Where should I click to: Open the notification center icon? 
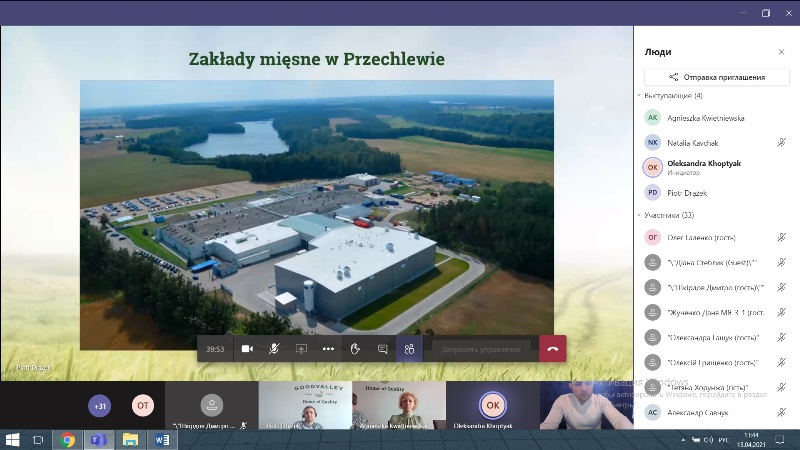pos(780,440)
